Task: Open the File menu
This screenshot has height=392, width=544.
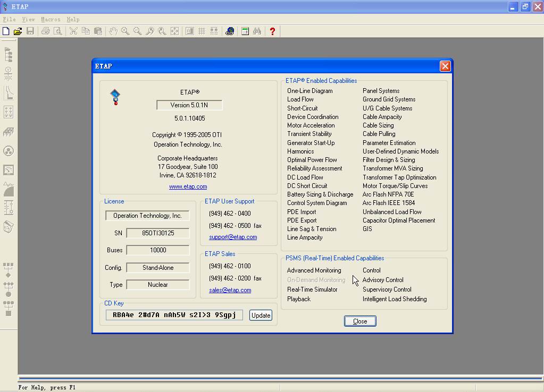Action: [x=9, y=20]
